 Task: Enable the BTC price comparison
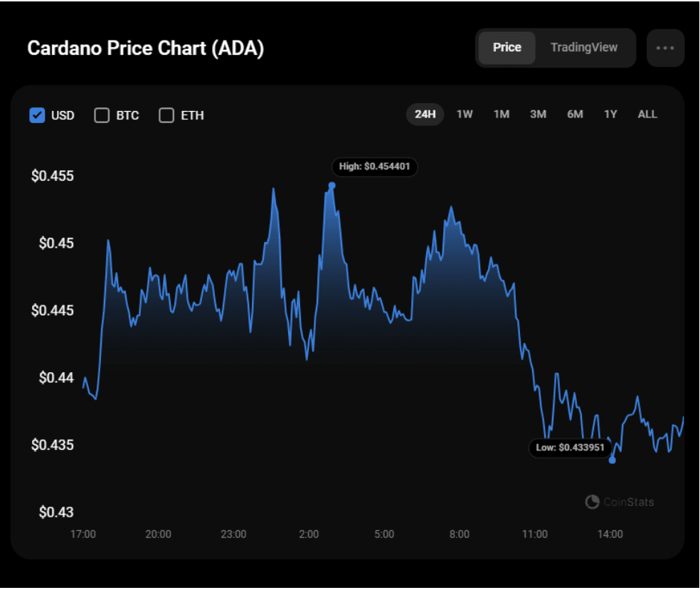click(102, 115)
